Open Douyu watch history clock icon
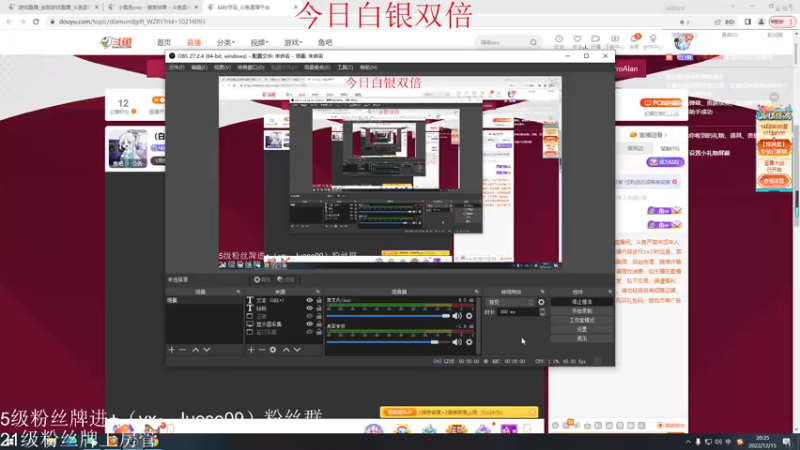Image resolution: width=800 pixels, height=450 pixels. pyautogui.click(x=559, y=41)
